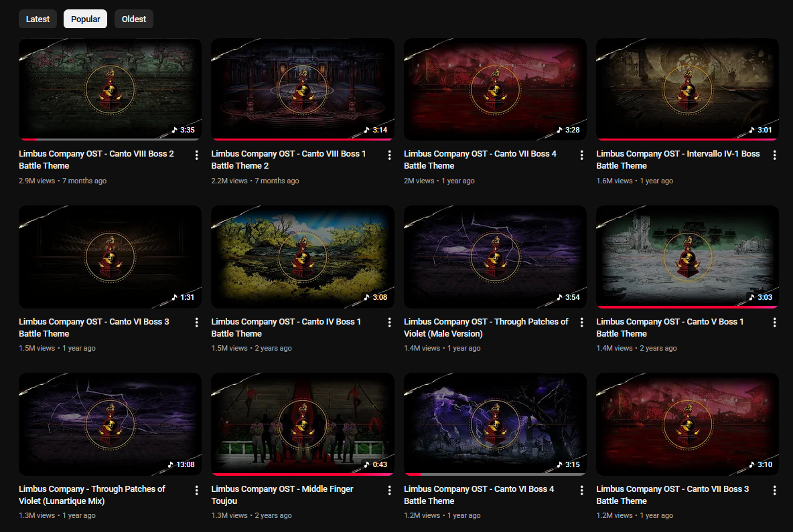Viewport: 793px width, 532px height.
Task: Play the 0:43 Middle Finger Toujou thumbnail
Action: (x=303, y=424)
